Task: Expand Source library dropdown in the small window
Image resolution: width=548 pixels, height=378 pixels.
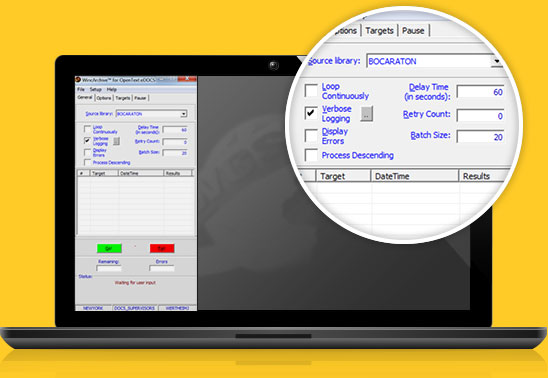Action: coord(184,114)
